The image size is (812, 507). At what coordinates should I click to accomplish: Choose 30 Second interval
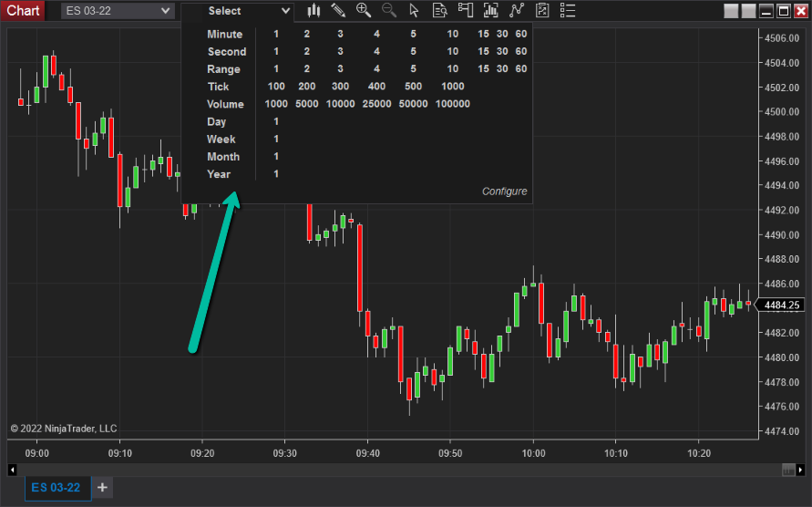pos(502,51)
